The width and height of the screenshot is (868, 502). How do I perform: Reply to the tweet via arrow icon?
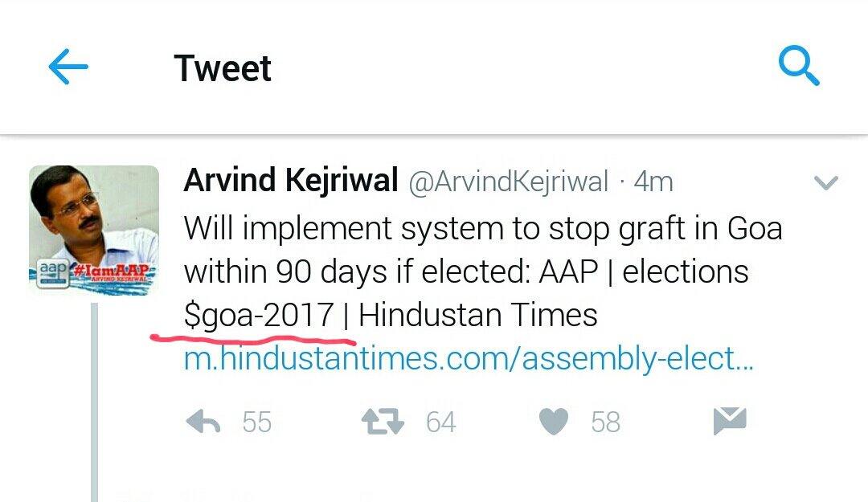203,422
